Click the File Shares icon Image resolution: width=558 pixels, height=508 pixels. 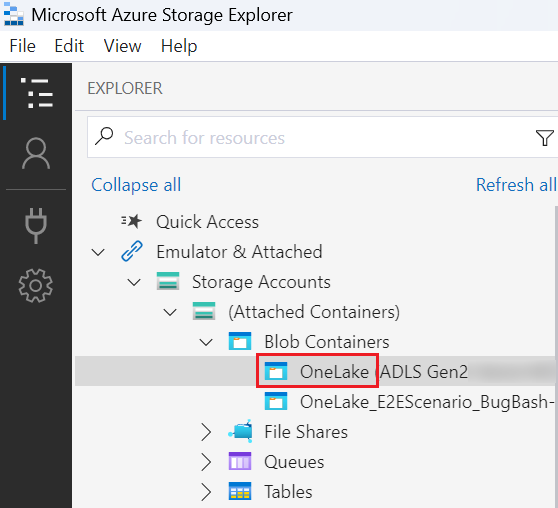point(241,431)
